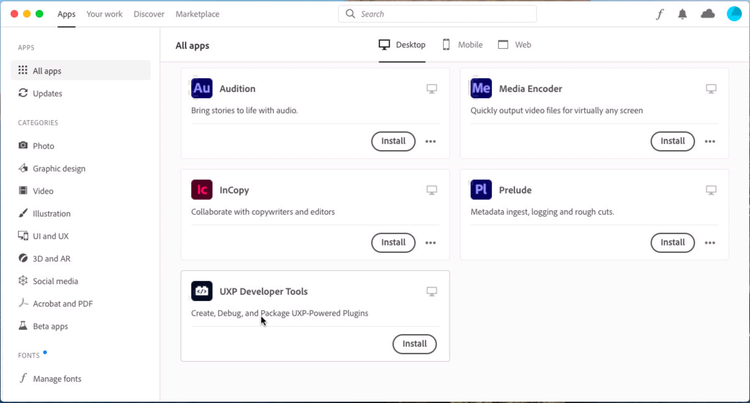Open the Audition app icon
This screenshot has height=403, width=750.
tap(202, 88)
